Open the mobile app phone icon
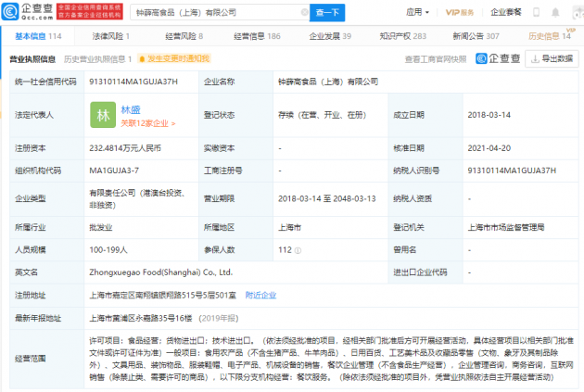The height and width of the screenshot is (392, 584). pos(536,12)
